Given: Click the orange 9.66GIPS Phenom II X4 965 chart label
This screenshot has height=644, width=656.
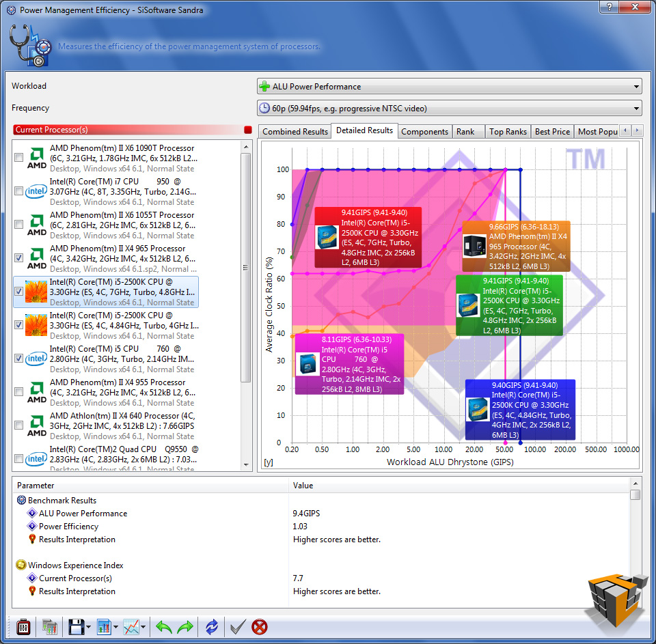Looking at the screenshot, I should point(517,247).
